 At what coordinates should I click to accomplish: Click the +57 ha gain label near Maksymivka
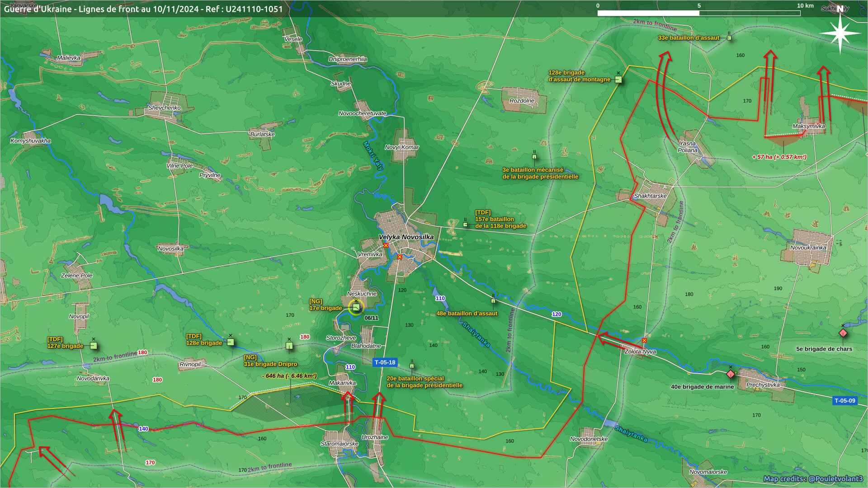[x=779, y=157]
